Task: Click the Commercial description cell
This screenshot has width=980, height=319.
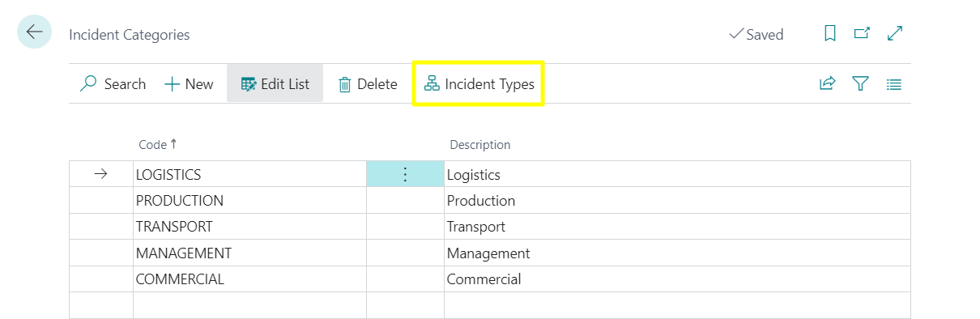Action: click(x=677, y=279)
